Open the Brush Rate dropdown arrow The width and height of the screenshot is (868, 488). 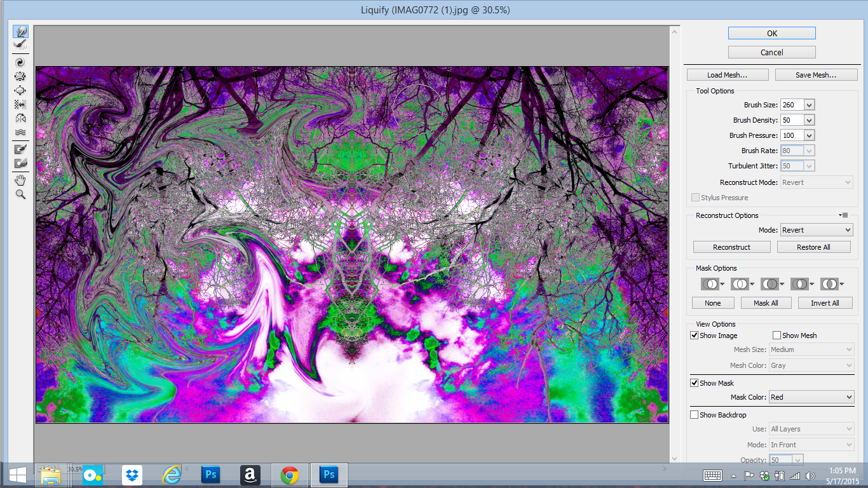[x=809, y=151]
